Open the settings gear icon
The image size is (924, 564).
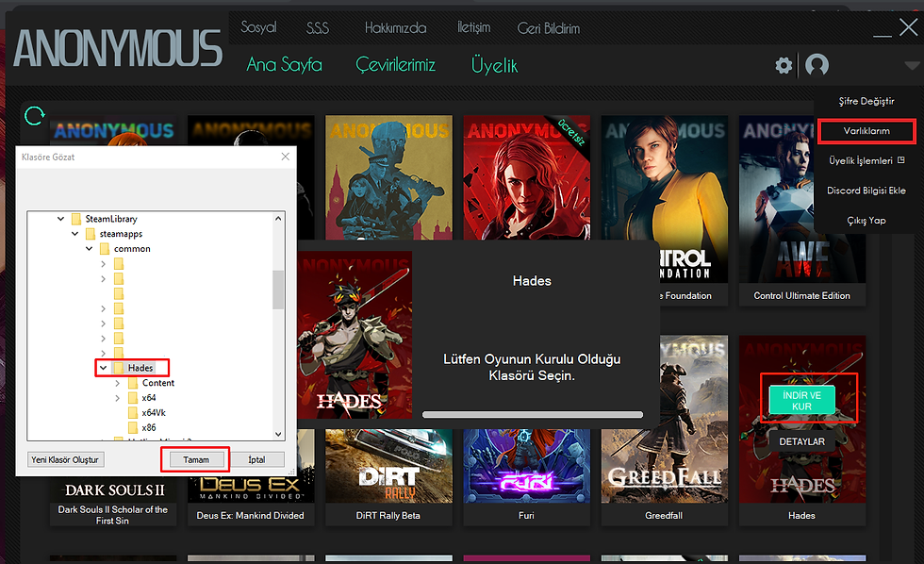tap(784, 65)
